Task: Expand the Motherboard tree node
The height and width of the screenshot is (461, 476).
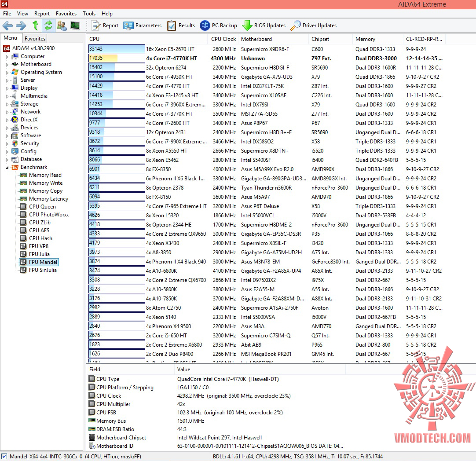Action: tap(7, 64)
